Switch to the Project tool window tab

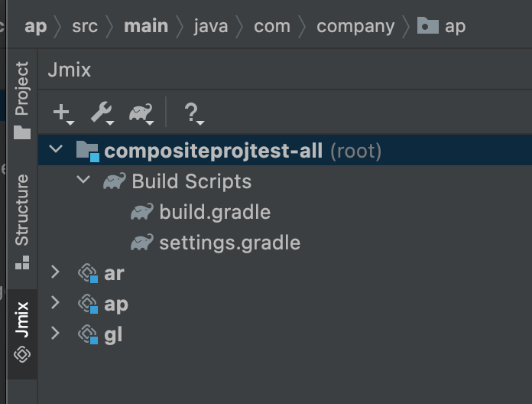point(22,100)
